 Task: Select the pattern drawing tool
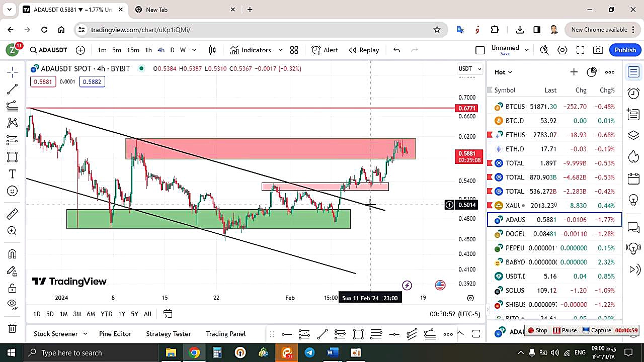coord(13,123)
